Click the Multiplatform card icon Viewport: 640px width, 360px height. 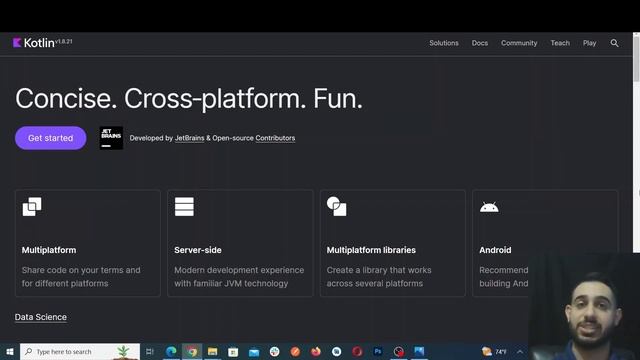tap(32, 207)
